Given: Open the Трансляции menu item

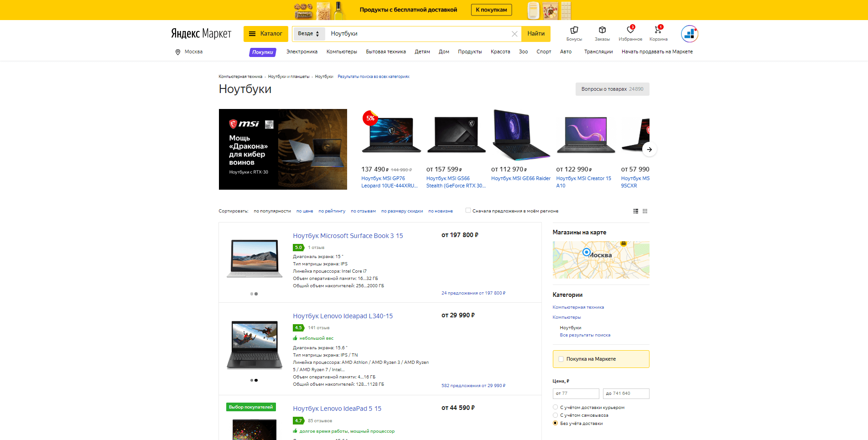Looking at the screenshot, I should tap(598, 52).
